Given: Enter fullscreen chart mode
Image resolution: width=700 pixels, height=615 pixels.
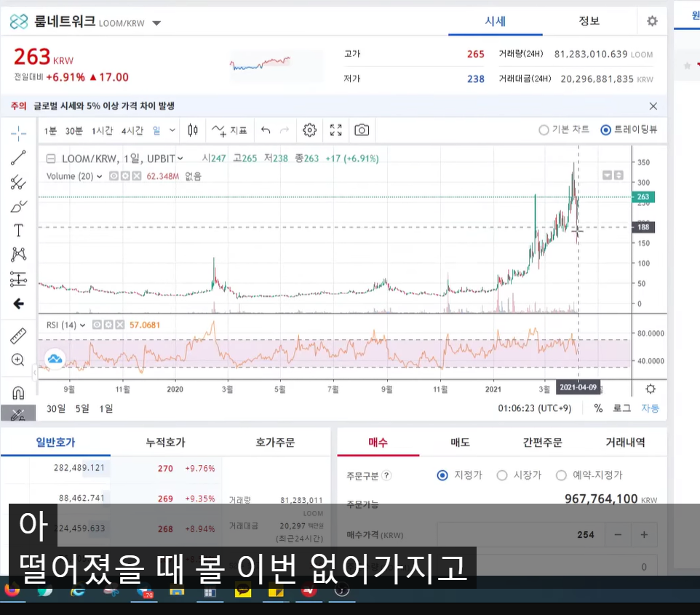Looking at the screenshot, I should coord(335,130).
